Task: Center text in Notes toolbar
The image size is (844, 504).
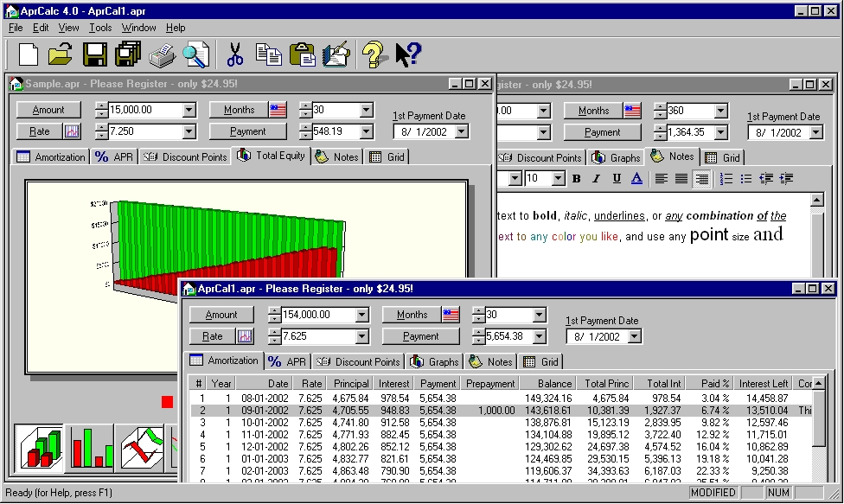Action: tap(681, 179)
